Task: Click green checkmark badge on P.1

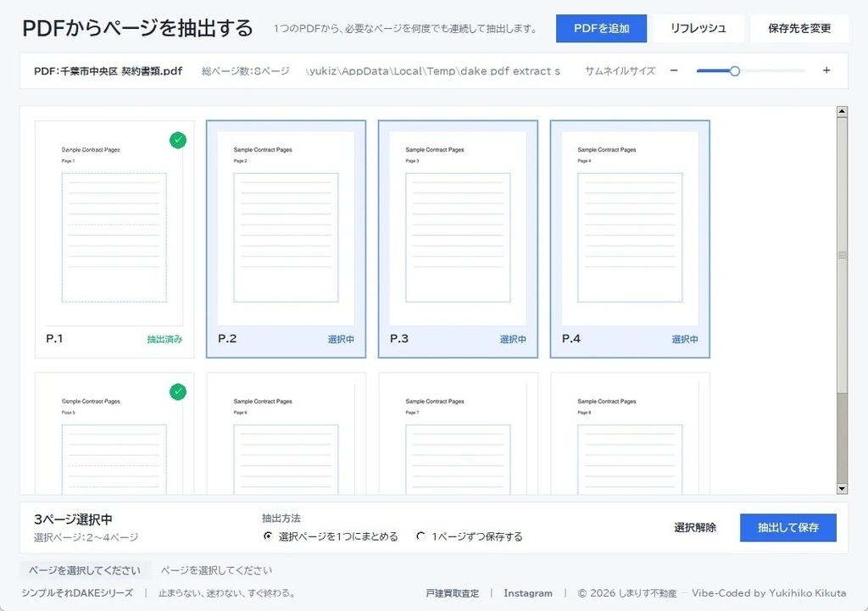Action: pos(178,140)
